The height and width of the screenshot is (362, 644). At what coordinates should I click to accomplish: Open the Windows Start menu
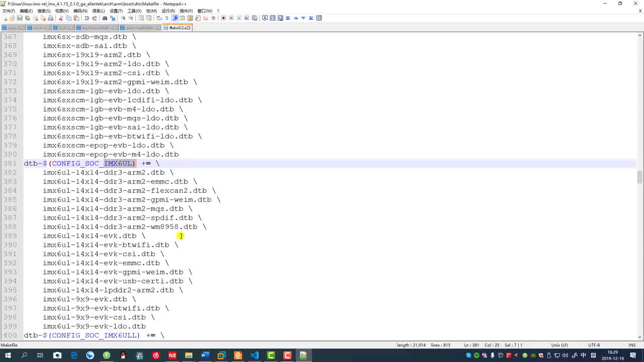point(8,355)
